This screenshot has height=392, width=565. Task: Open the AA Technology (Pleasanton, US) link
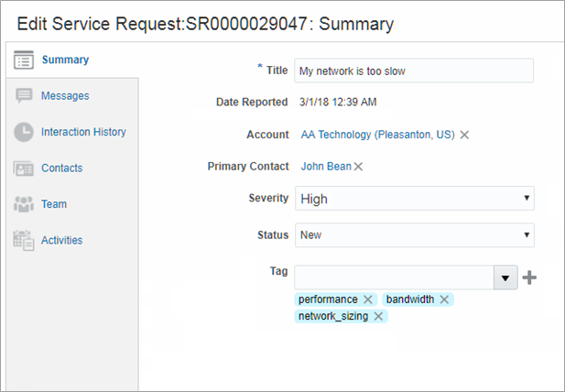377,135
